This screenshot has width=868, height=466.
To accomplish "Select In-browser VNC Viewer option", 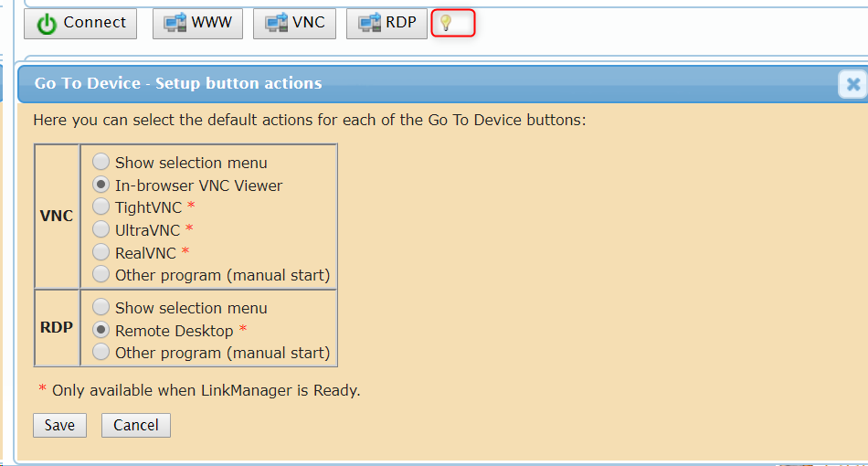I will pyautogui.click(x=101, y=185).
